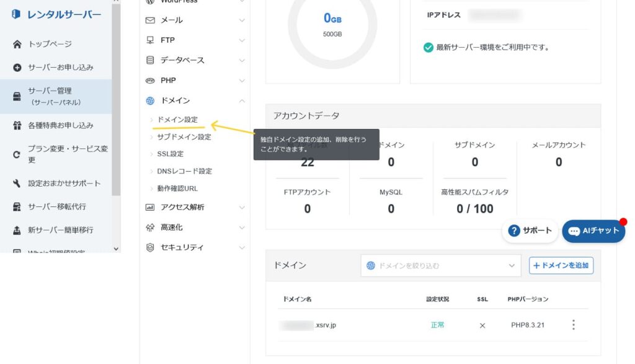Click the icon beside 新サーバー簡単移行

tap(17, 230)
